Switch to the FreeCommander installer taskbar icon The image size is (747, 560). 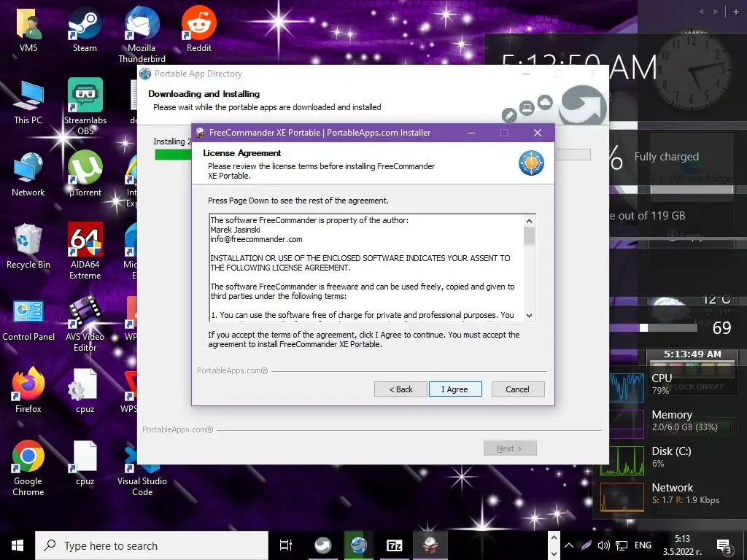[x=430, y=545]
